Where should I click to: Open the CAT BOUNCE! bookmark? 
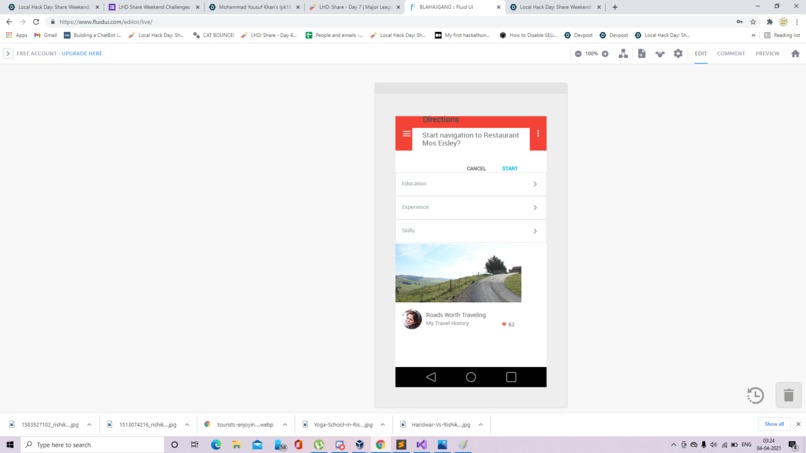click(x=213, y=35)
